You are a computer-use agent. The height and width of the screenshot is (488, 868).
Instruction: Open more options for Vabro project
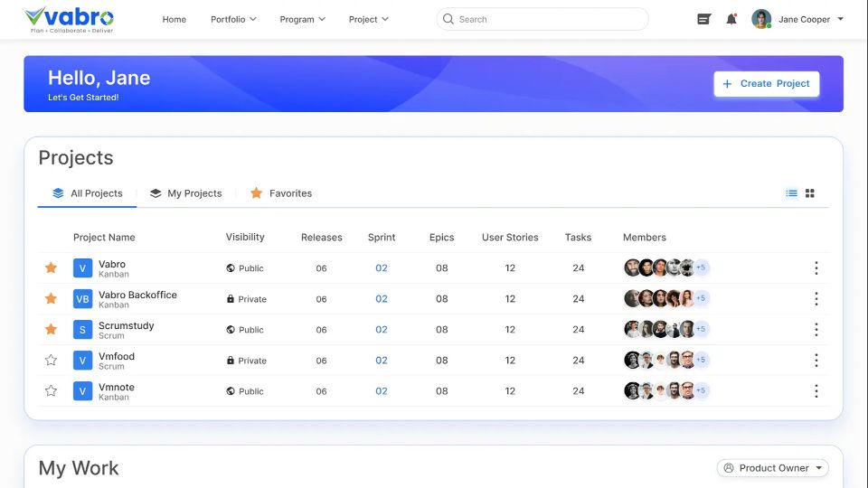816,268
